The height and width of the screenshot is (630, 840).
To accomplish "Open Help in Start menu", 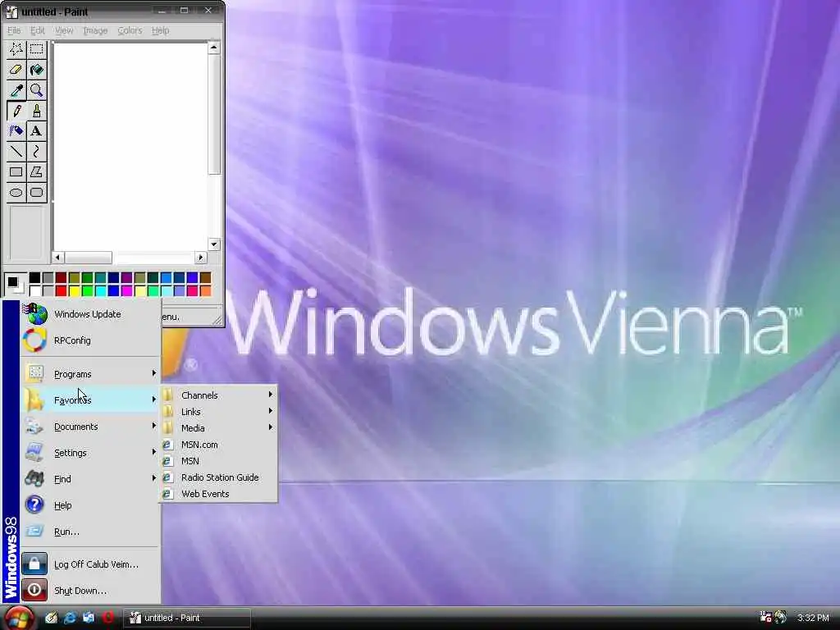I will (90, 505).
